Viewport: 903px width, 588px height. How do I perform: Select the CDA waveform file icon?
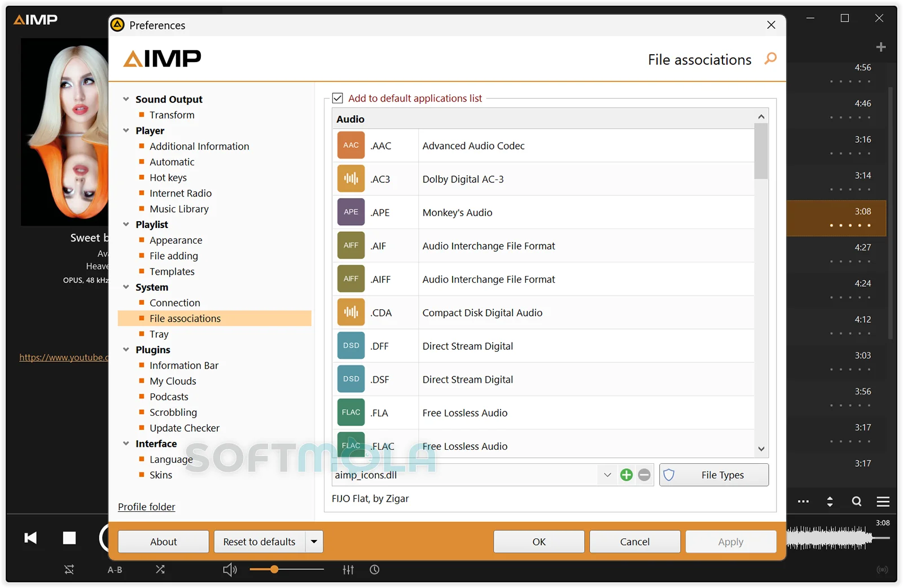coord(351,312)
